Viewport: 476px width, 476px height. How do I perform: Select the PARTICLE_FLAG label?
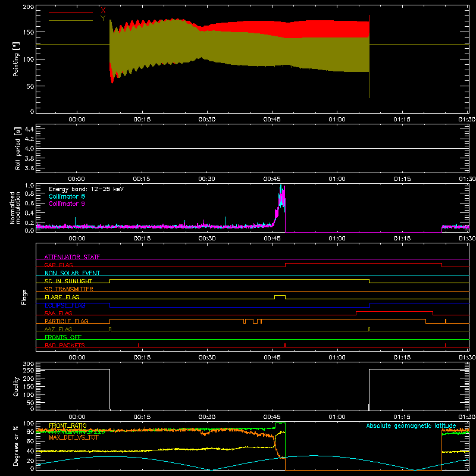[67, 321]
